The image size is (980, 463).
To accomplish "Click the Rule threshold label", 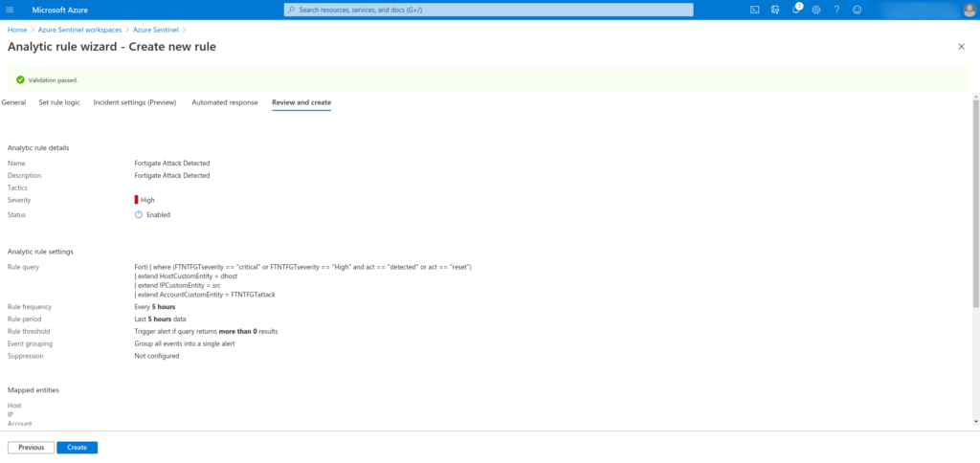I will click(x=29, y=331).
